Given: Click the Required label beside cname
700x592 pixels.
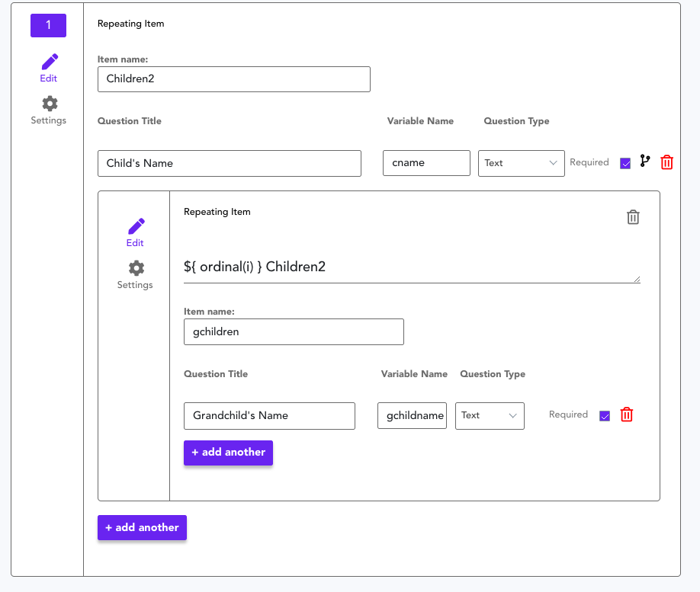Looking at the screenshot, I should 589,162.
